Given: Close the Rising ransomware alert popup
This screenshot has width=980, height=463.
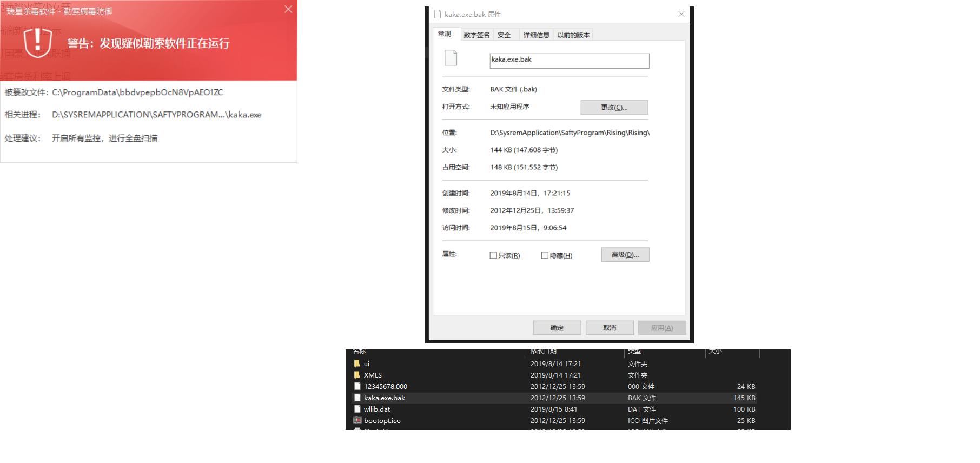Looking at the screenshot, I should (288, 9).
